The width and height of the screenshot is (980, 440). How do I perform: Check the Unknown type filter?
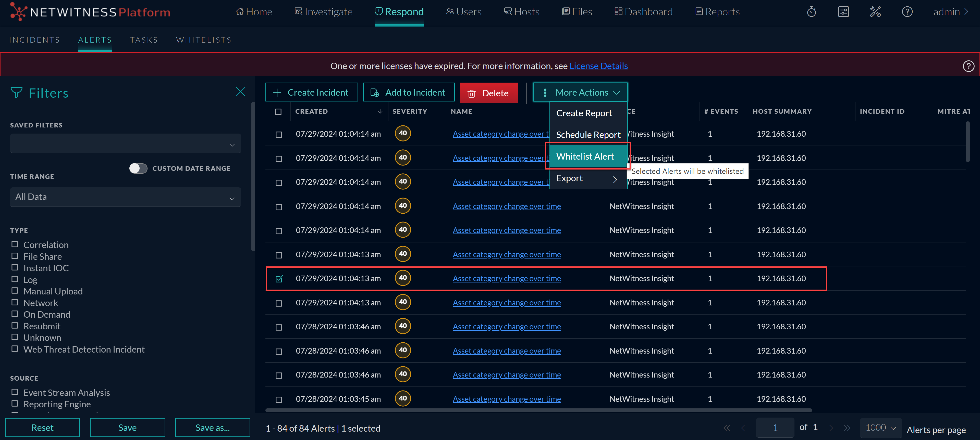click(x=15, y=337)
